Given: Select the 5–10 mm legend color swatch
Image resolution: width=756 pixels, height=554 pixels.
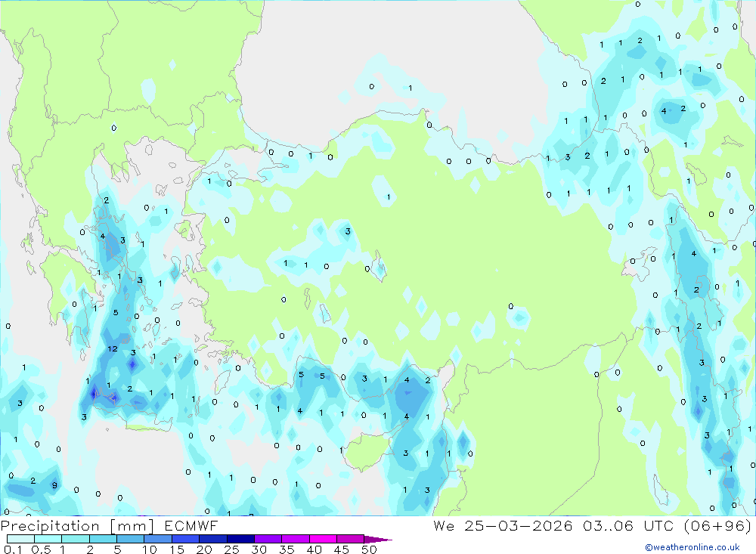Looking at the screenshot, I should (131, 539).
